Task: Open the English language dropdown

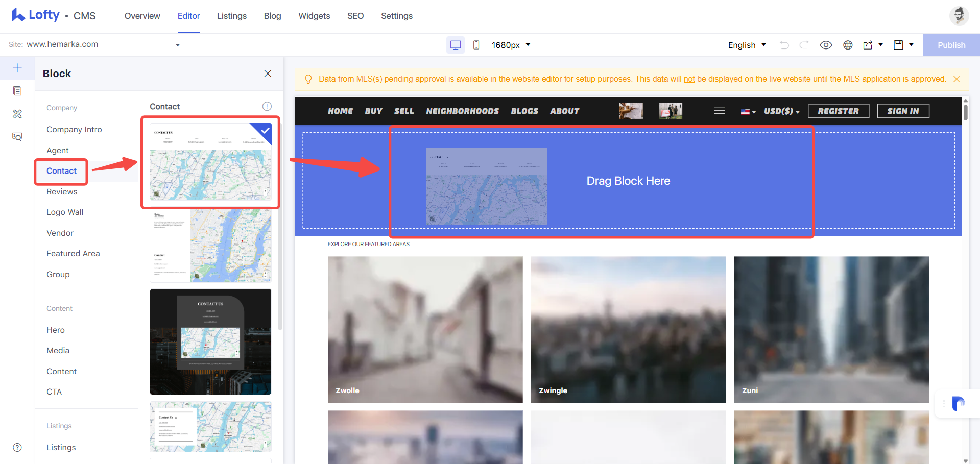Action: click(x=747, y=45)
